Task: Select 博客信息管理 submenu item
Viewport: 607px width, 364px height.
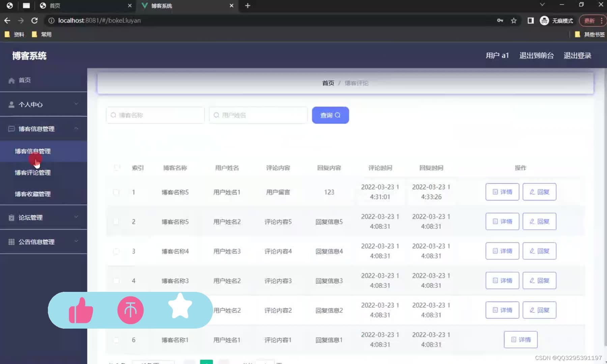Action: (x=44, y=151)
